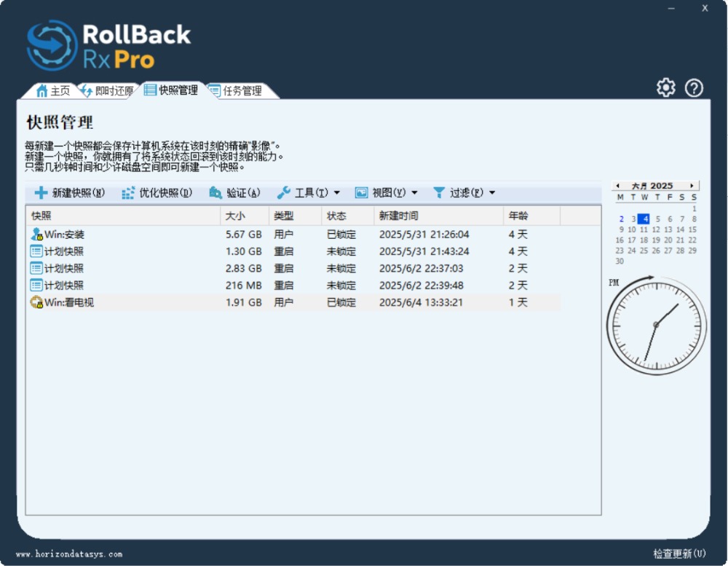Click the RollBack Rx Pro logo
The width and height of the screenshot is (728, 566).
tap(109, 45)
